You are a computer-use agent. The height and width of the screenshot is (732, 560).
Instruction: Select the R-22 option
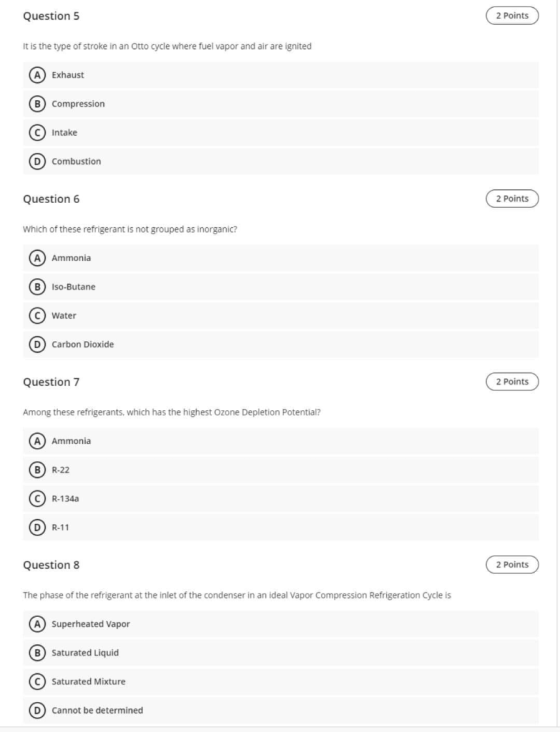(281, 470)
